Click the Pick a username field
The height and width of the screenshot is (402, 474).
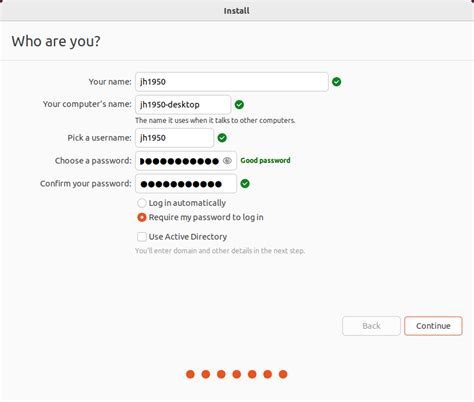(x=174, y=138)
